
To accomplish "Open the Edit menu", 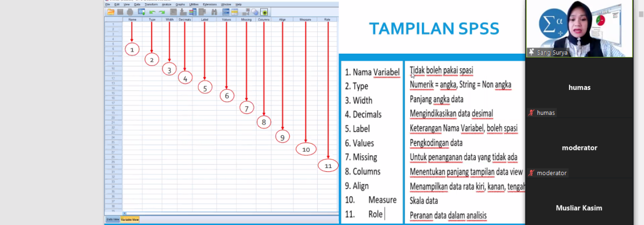I will (x=117, y=4).
